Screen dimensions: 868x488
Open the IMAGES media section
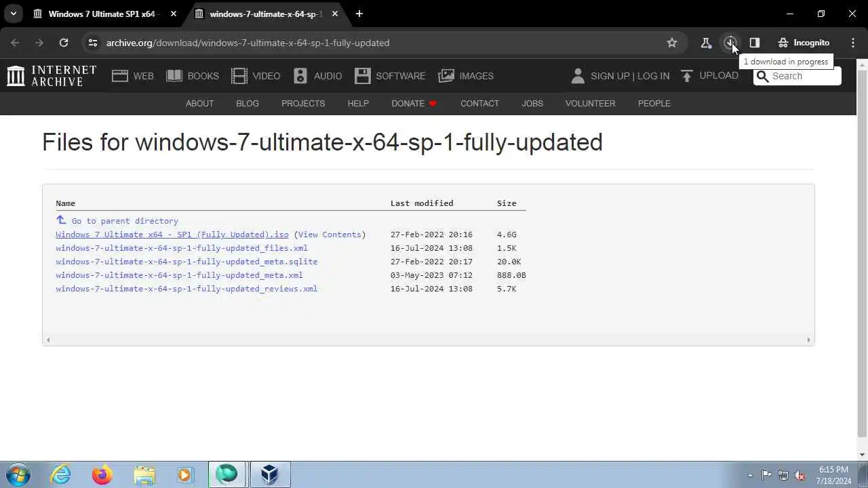[466, 76]
